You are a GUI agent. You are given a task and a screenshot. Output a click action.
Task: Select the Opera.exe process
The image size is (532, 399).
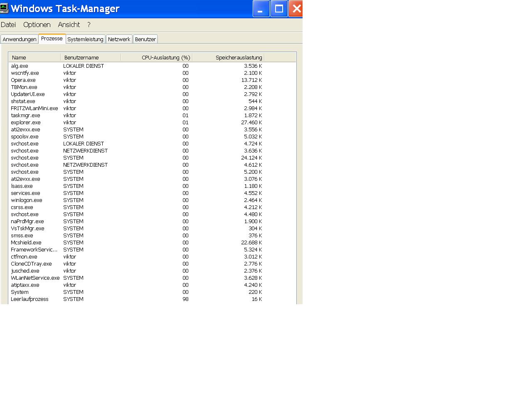coord(152,80)
